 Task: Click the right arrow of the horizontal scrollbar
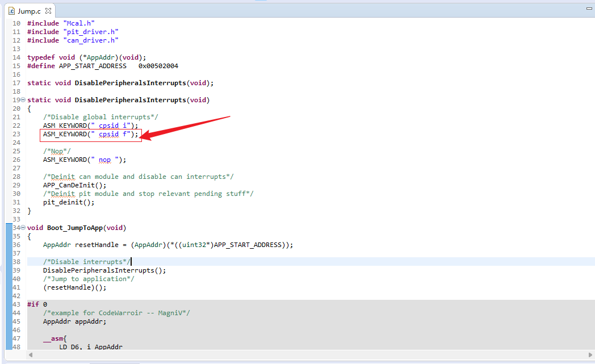click(590, 355)
